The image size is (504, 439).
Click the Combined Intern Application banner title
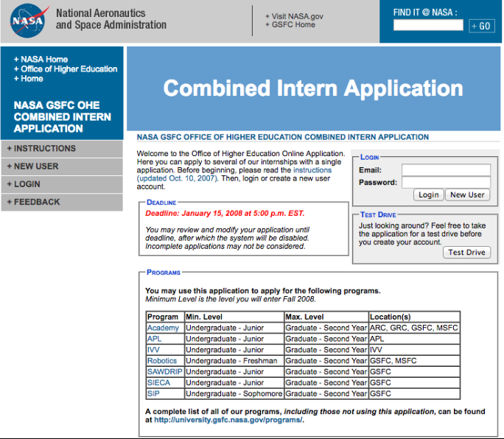[313, 88]
